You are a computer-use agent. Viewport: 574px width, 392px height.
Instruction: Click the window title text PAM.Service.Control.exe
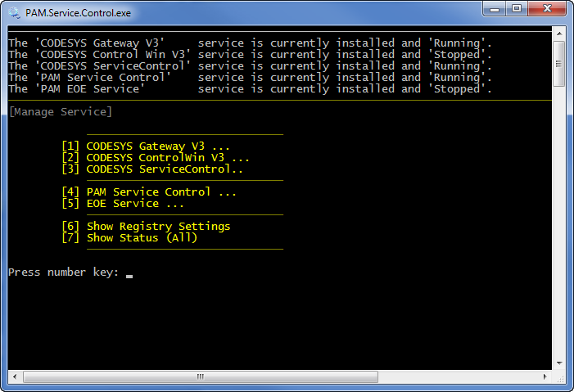pyautogui.click(x=78, y=13)
